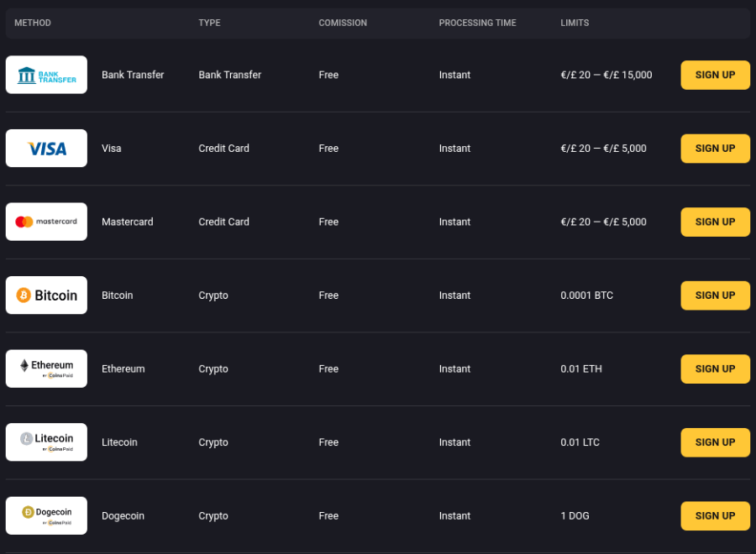Click the 0.01 ETH limit text

coord(580,368)
